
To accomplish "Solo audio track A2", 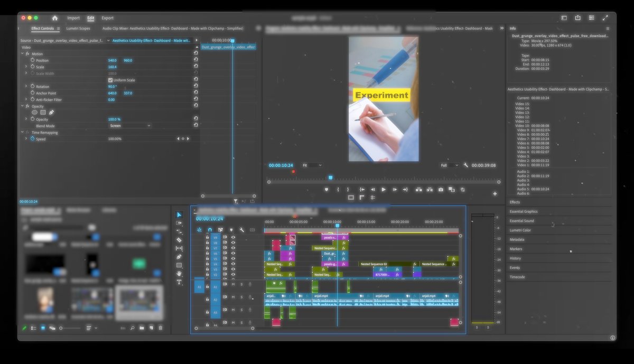I will tap(241, 297).
